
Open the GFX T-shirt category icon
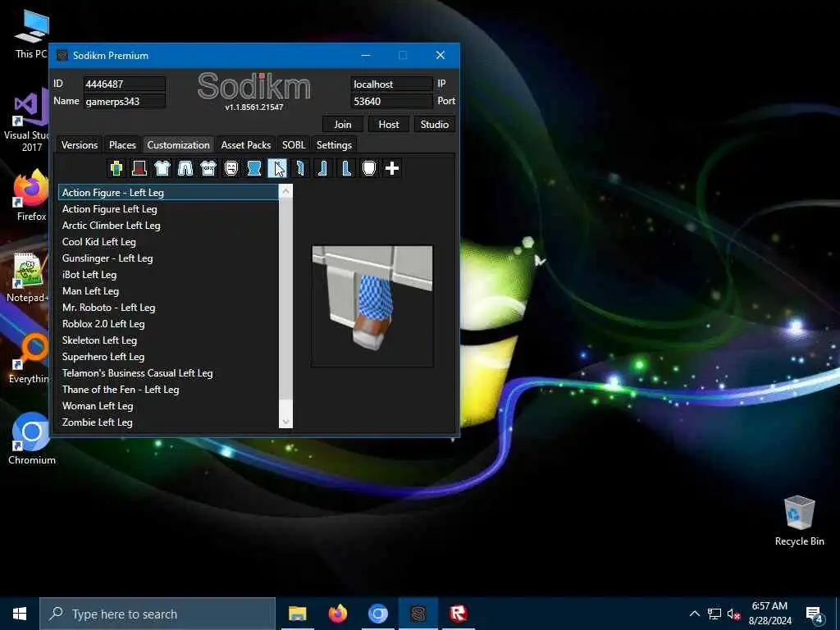pos(208,168)
